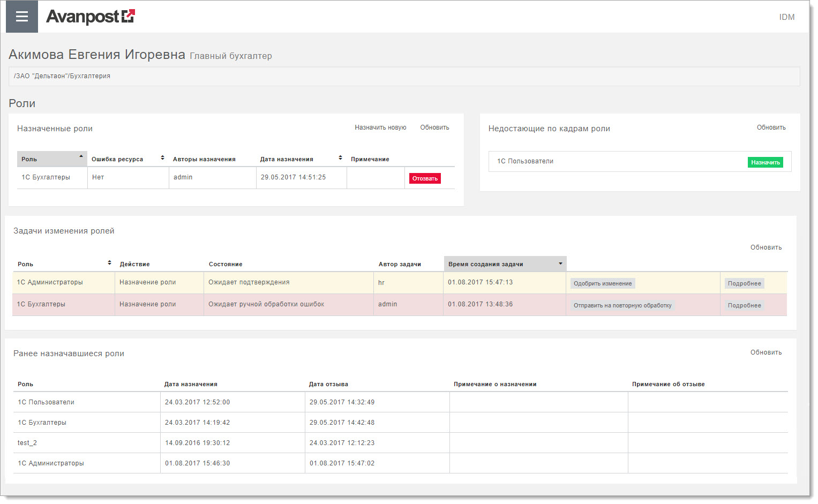Refresh the Задачи изменения ролей section
Screen dimensions: 818x504
coord(766,247)
